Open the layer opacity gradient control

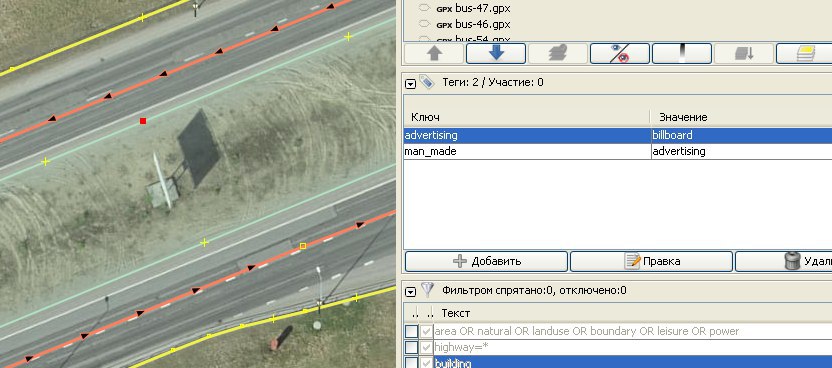[x=682, y=54]
